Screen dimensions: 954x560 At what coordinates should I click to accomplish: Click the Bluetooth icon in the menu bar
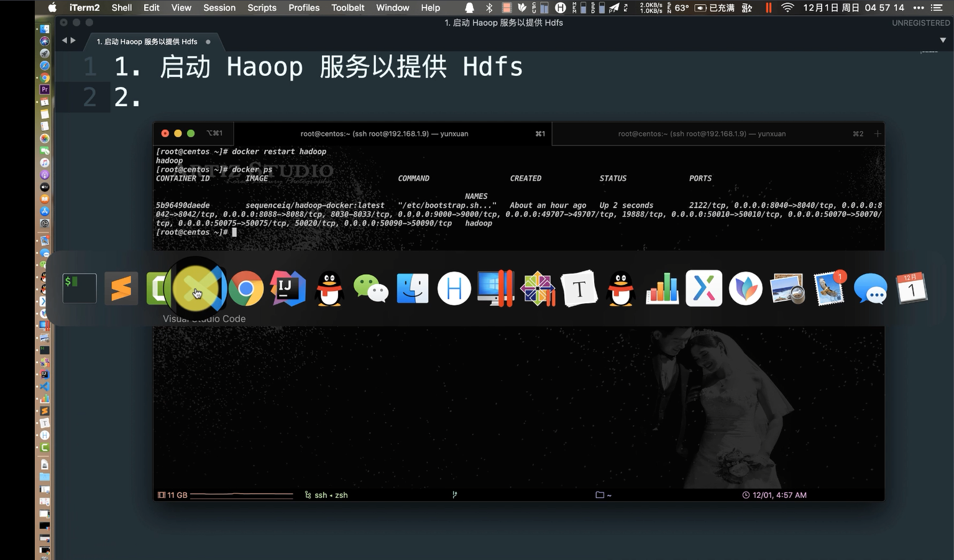click(x=489, y=7)
